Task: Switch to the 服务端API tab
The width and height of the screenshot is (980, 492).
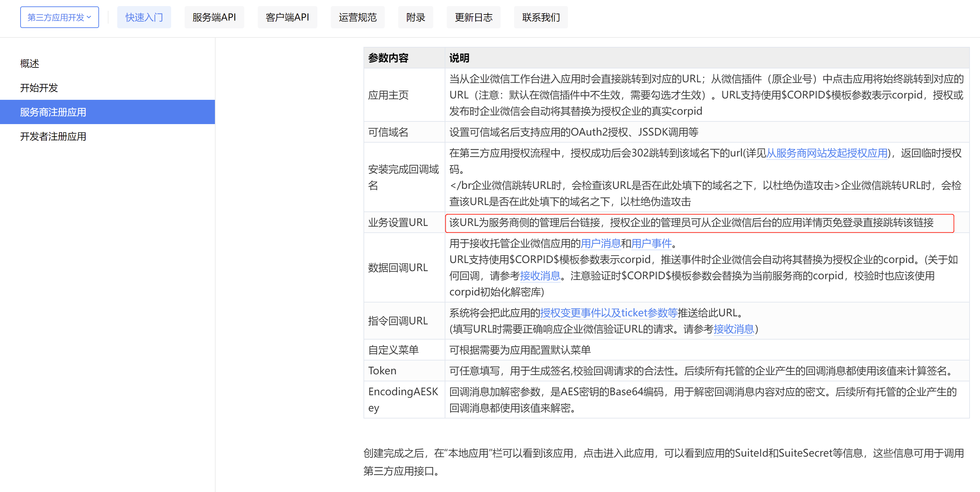Action: (x=214, y=17)
